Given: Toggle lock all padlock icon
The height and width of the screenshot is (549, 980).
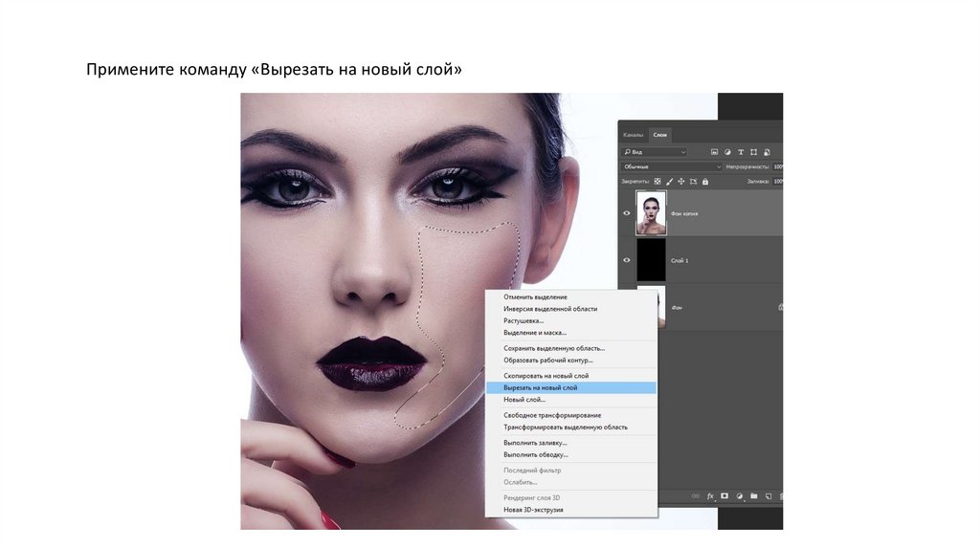Looking at the screenshot, I should click(x=705, y=181).
